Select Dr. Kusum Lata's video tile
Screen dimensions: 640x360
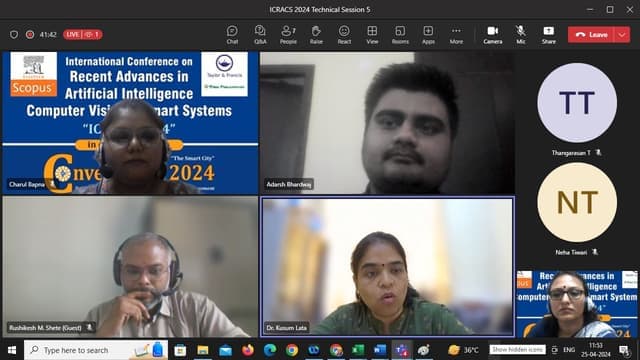coord(387,267)
